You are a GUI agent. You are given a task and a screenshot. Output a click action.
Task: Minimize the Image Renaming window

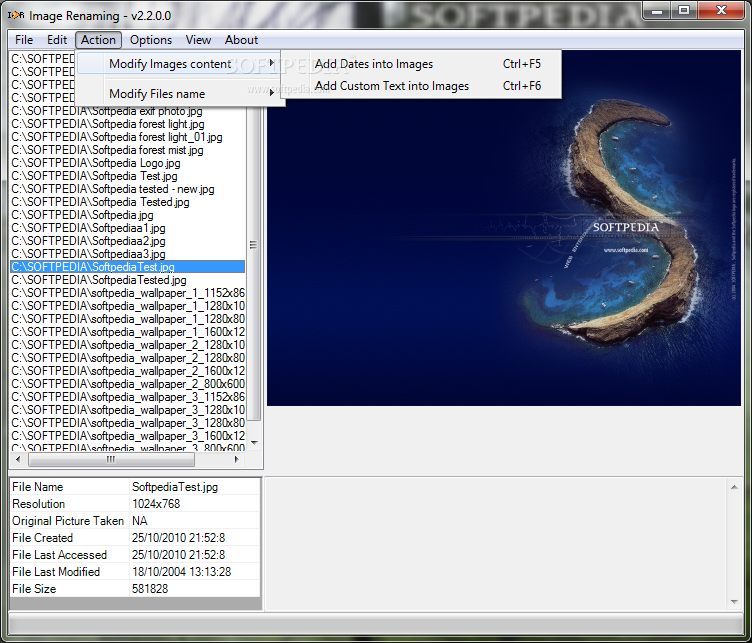(x=657, y=11)
